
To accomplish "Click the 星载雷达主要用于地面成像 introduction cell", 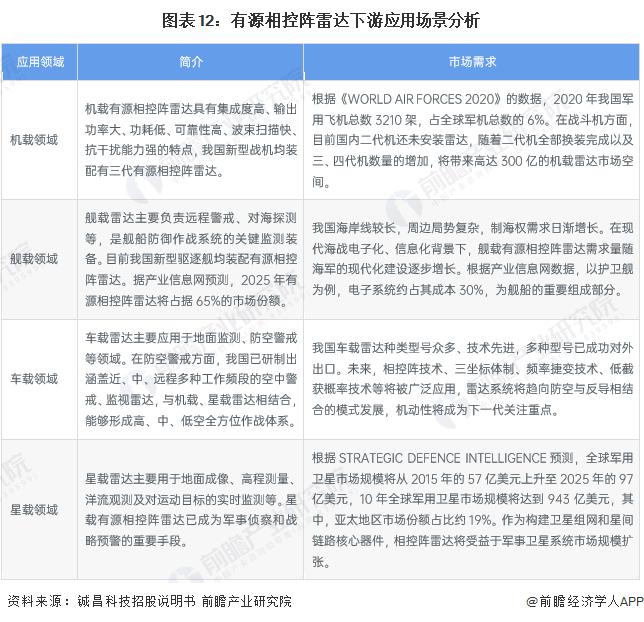I will point(191,509).
